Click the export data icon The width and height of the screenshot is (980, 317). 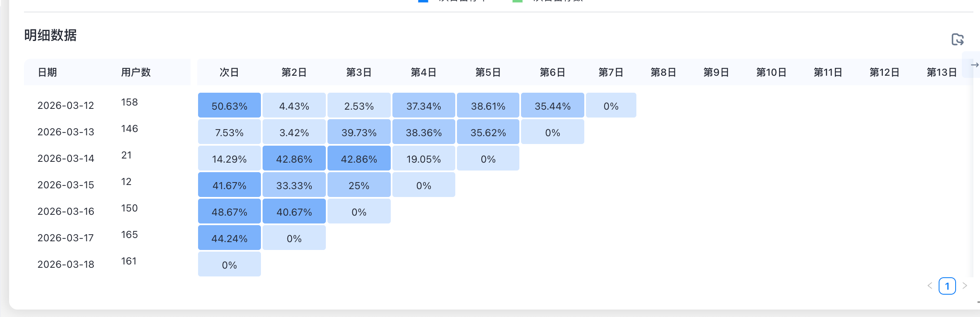[x=957, y=39]
